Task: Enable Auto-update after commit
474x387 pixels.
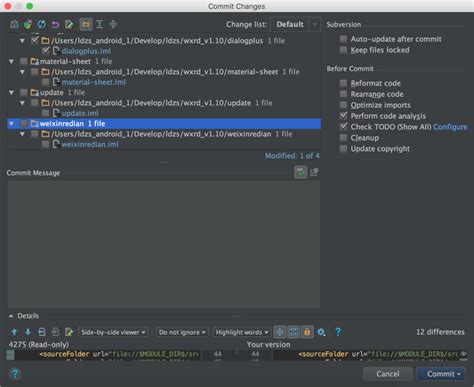Action: (x=343, y=39)
